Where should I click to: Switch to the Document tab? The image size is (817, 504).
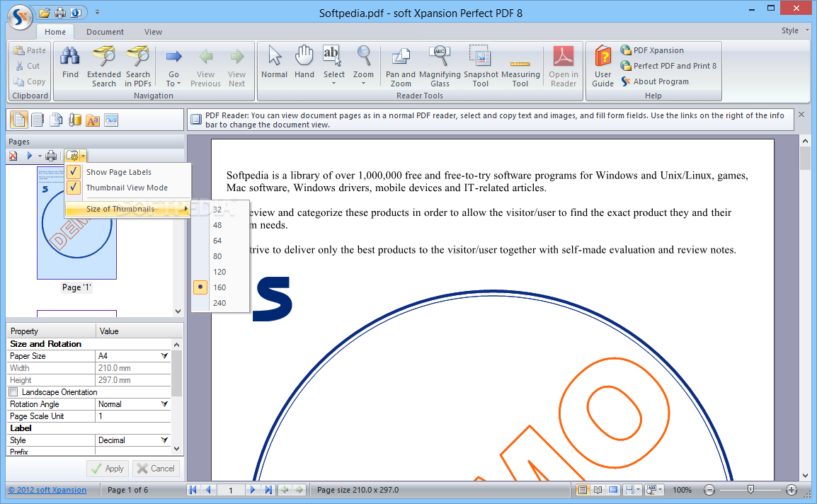pos(105,32)
